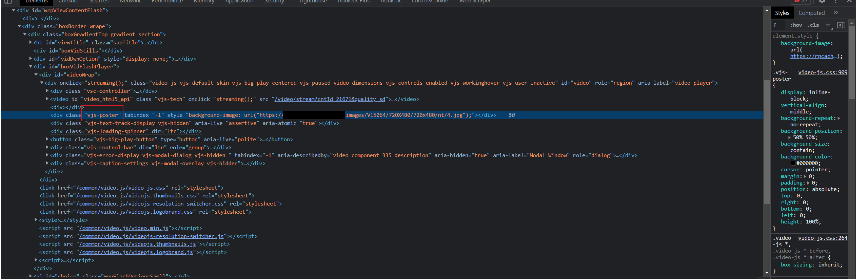
Task: Collapse the boxBorder wrape div
Action: (x=19, y=26)
